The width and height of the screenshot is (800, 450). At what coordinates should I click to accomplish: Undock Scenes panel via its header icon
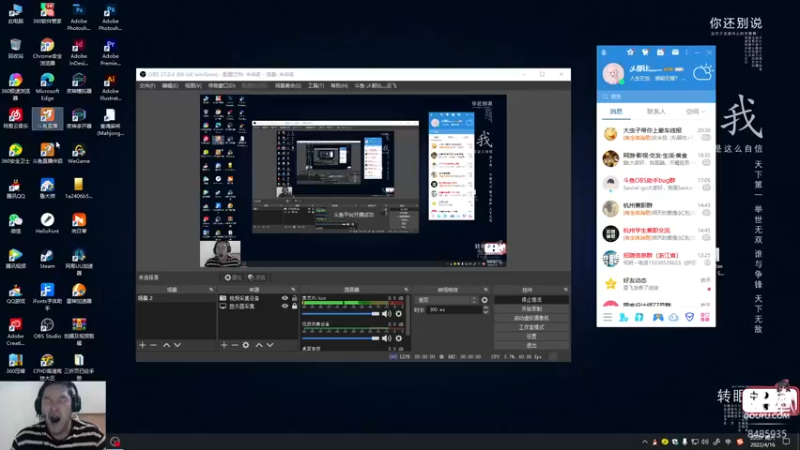[x=211, y=290]
